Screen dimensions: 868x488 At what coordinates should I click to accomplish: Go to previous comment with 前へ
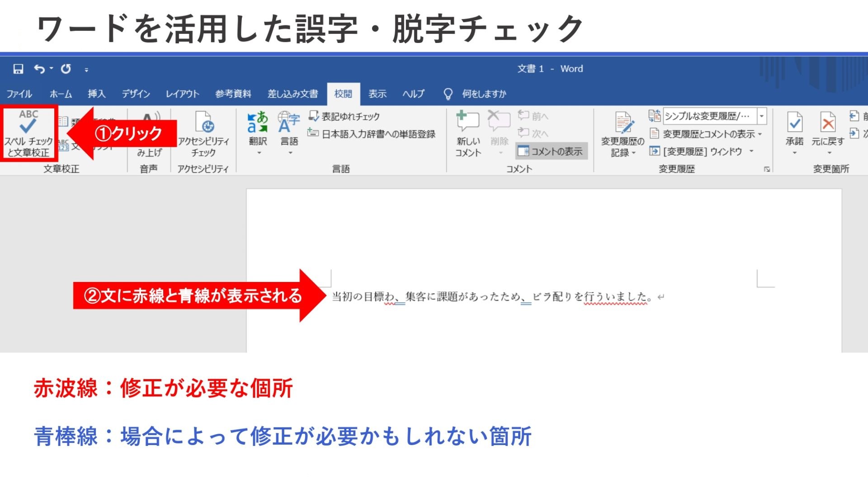tap(533, 116)
